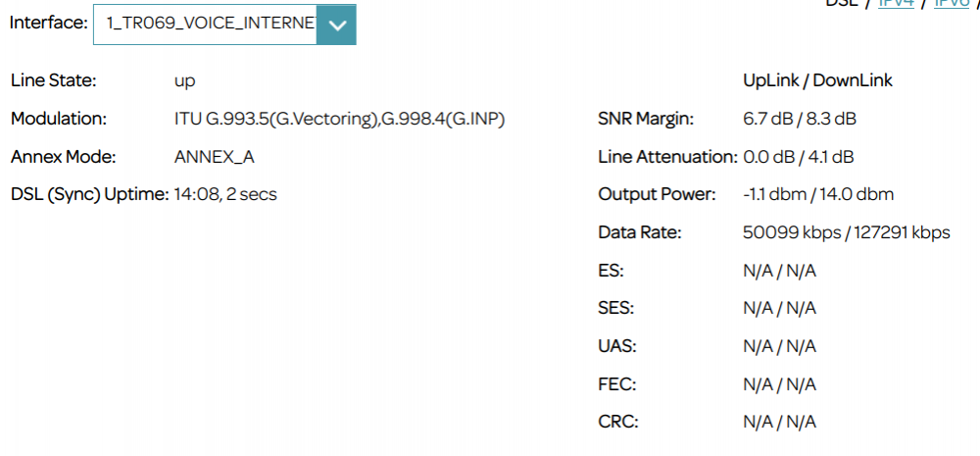Click the CRC N/A value

point(779,422)
